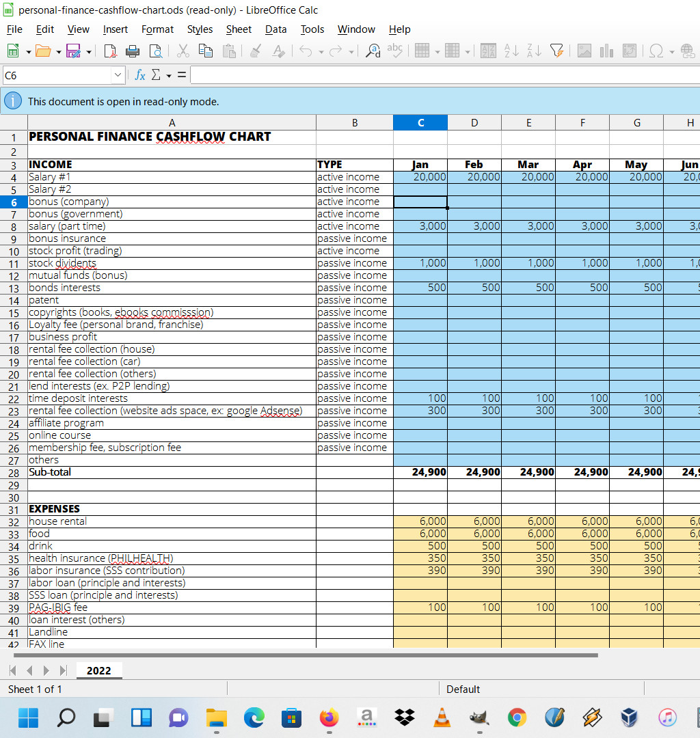Select row 28 header

pos(14,472)
